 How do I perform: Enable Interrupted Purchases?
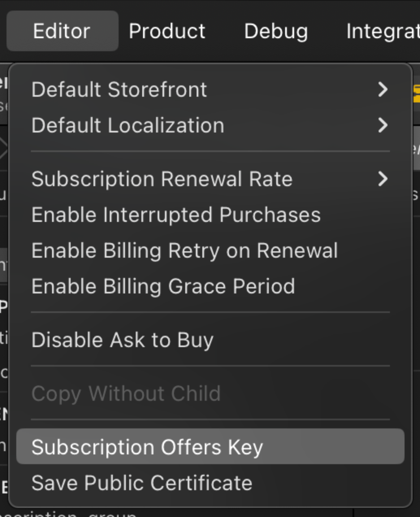point(176,215)
